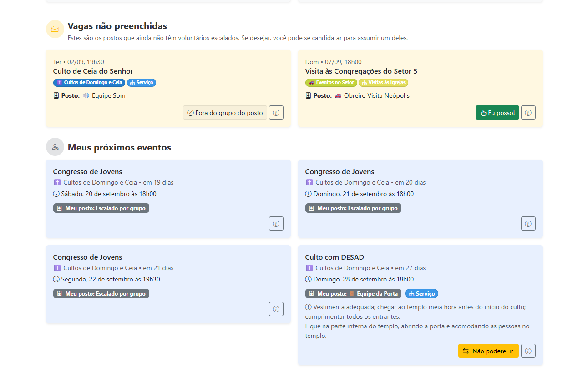Click the Serviço badge on Culto de Ceia
The height and width of the screenshot is (376, 588).
click(142, 83)
